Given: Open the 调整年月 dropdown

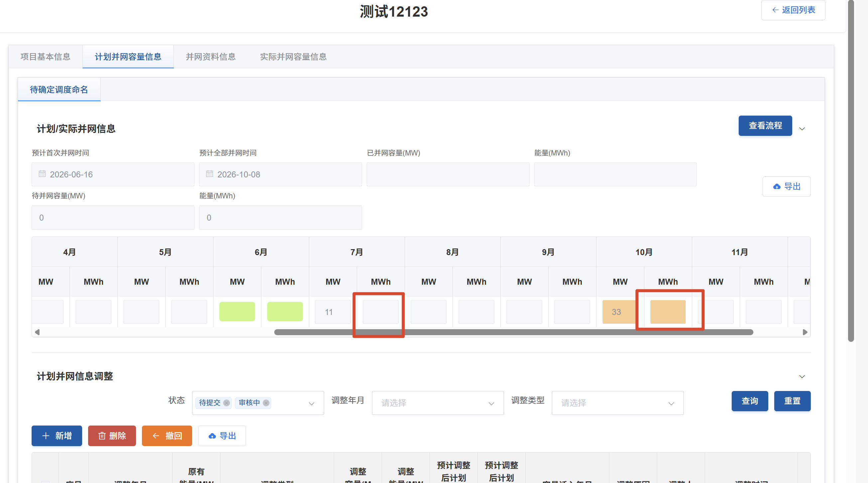Looking at the screenshot, I should tap(438, 403).
